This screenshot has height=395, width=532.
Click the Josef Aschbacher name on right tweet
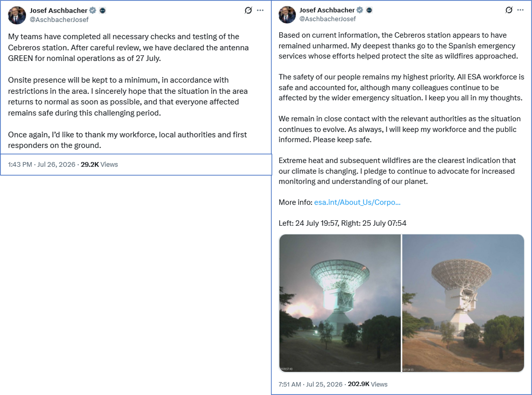point(327,10)
